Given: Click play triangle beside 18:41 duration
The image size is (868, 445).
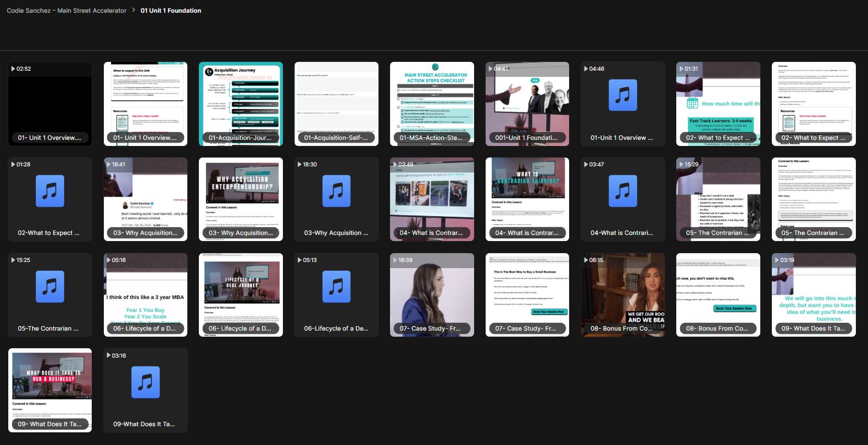Looking at the screenshot, I should [x=108, y=165].
